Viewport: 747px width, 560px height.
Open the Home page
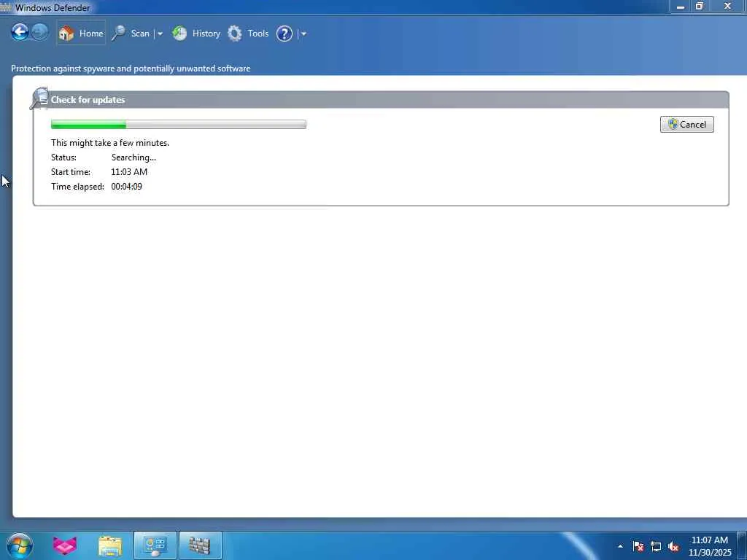pos(81,33)
